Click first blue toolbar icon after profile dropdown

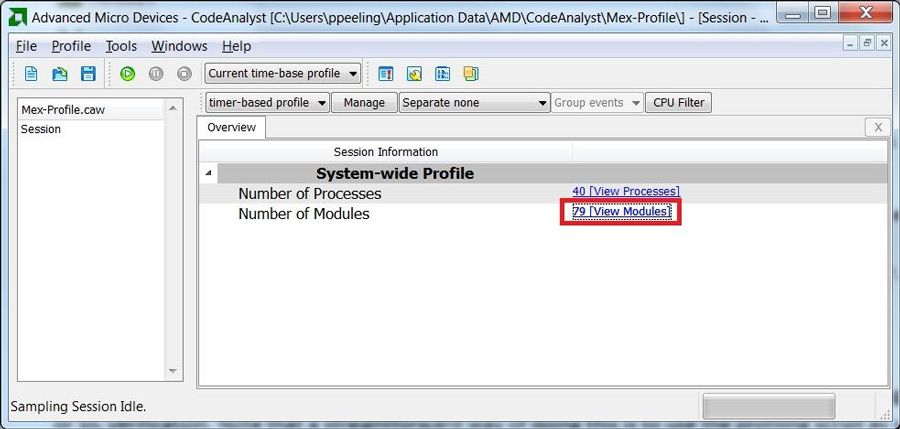tap(386, 73)
